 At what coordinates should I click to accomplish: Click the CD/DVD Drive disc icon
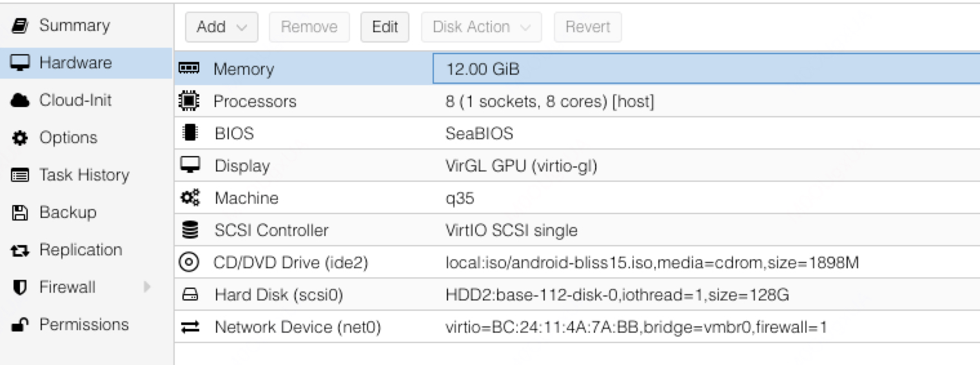[189, 262]
